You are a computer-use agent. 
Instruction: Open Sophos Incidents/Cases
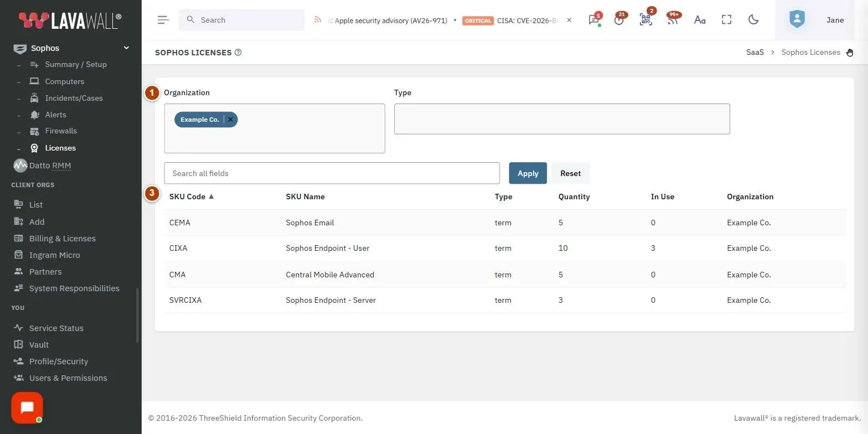(x=74, y=98)
